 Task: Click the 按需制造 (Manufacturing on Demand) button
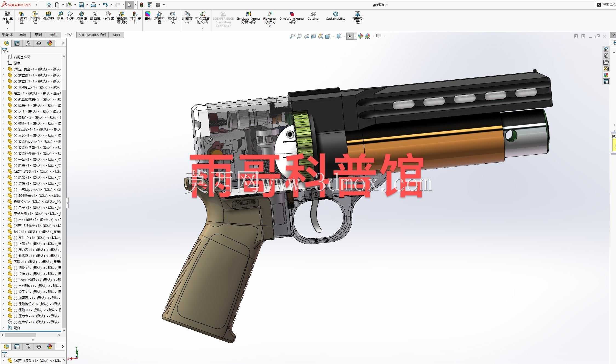pos(358,18)
